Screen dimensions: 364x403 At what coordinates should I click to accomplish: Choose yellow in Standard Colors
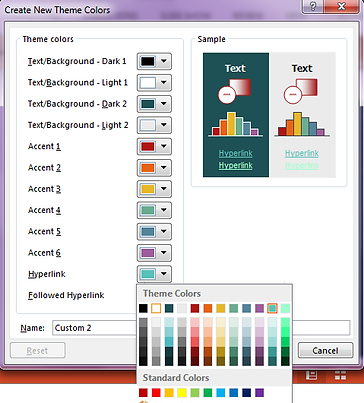182,393
